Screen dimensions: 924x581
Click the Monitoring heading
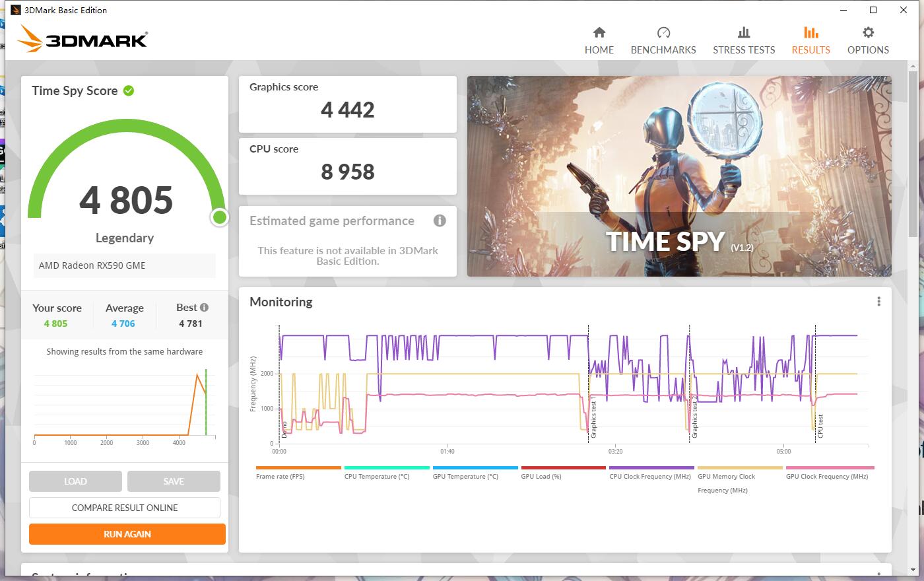click(281, 302)
